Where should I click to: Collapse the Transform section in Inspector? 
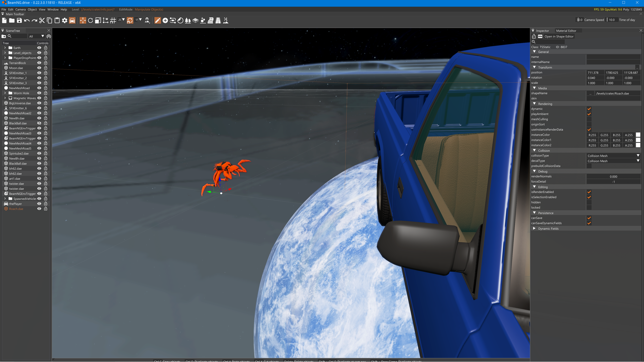pyautogui.click(x=534, y=67)
